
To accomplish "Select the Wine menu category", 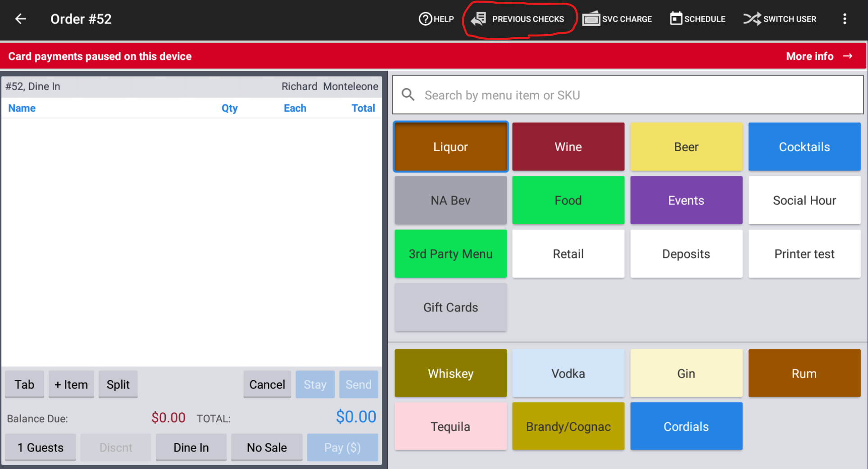I will (x=568, y=147).
